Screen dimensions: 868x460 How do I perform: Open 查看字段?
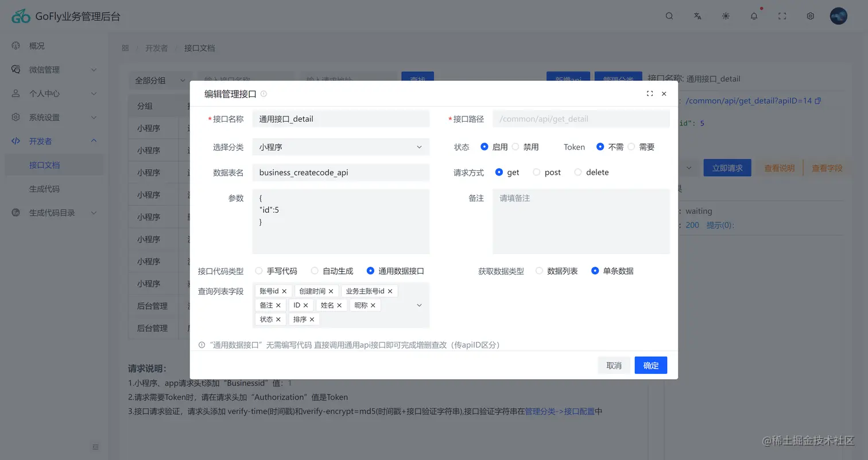coord(827,168)
